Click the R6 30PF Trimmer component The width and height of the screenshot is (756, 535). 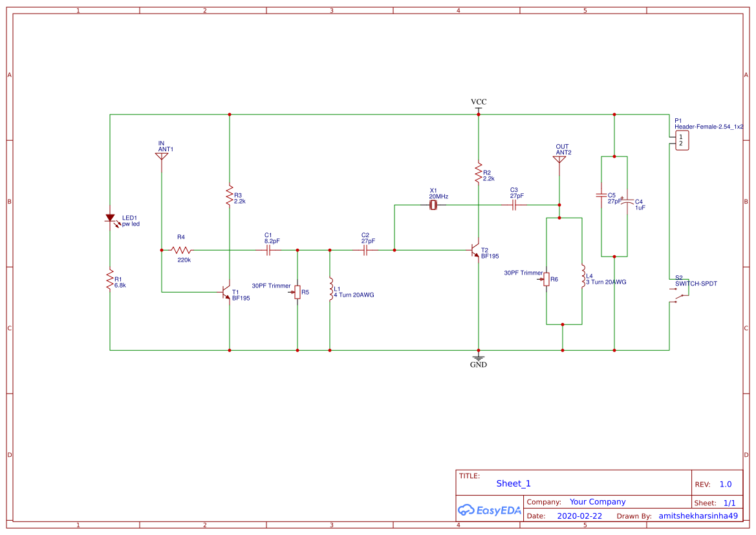point(548,279)
